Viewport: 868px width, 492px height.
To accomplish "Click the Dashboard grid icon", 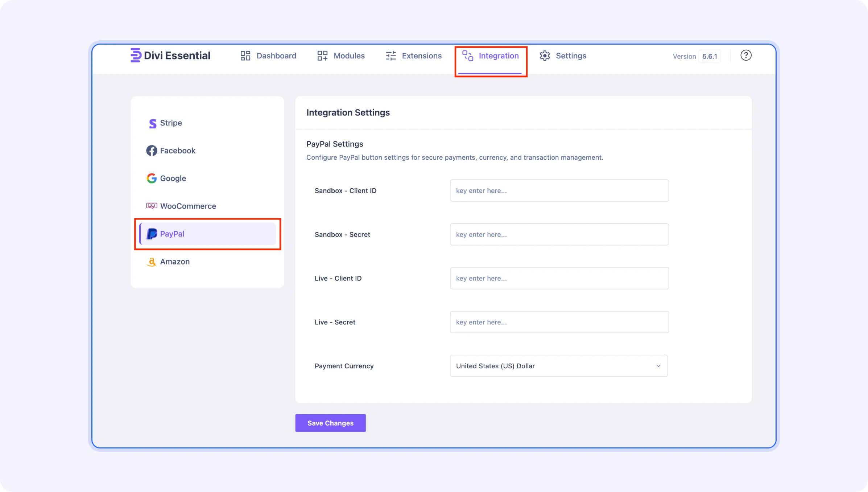I will 245,56.
